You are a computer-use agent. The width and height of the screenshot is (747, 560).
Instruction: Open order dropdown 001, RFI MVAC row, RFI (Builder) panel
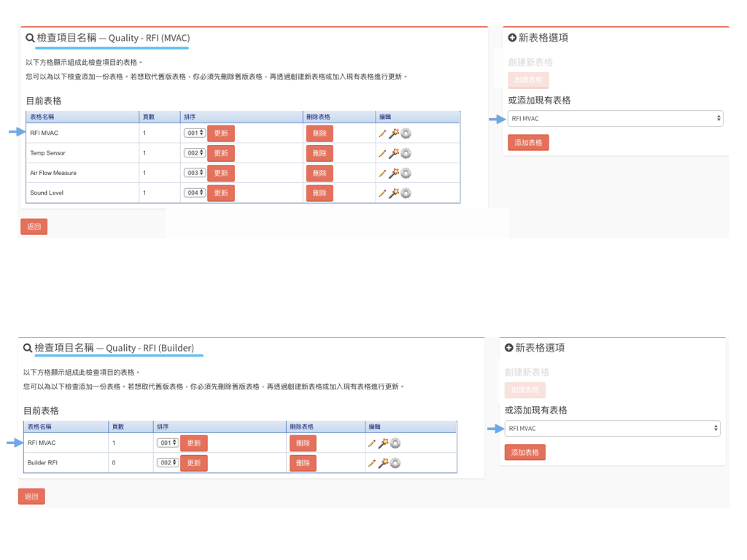pos(168,443)
